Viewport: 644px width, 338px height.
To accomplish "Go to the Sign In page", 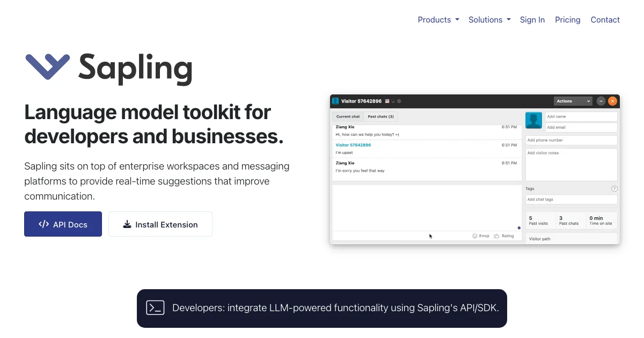I will tap(532, 20).
